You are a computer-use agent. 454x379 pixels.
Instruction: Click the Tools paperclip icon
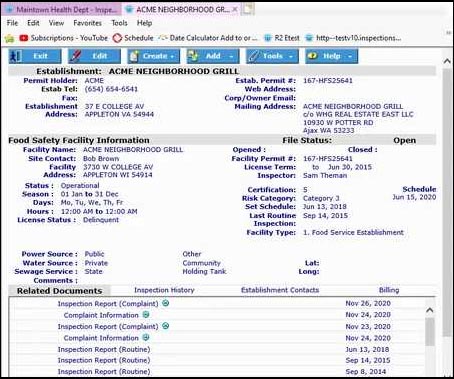(253, 56)
